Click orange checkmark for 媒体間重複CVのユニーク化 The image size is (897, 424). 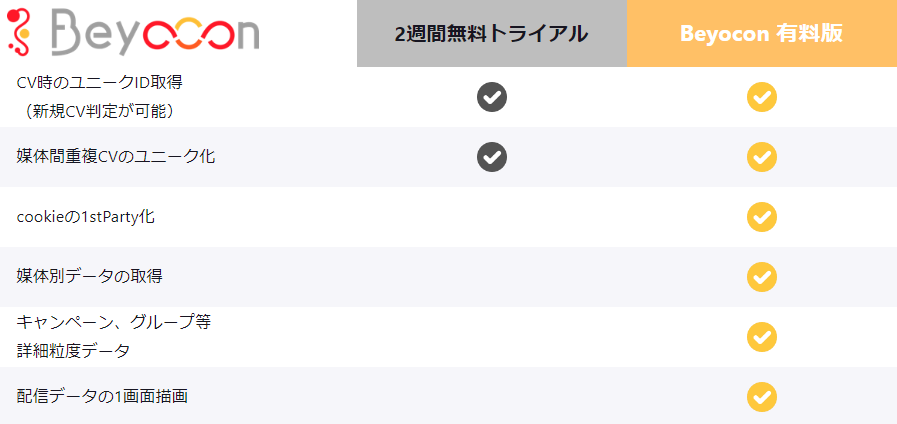click(762, 157)
